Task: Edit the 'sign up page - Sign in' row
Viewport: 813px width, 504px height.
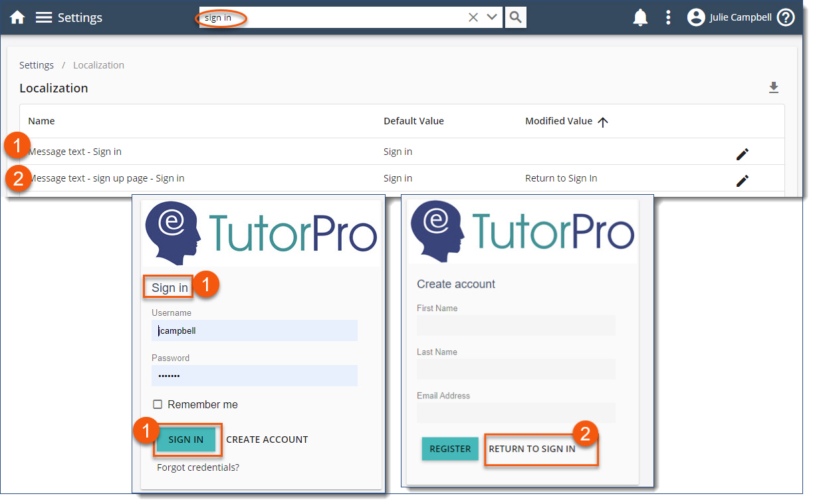Action: coord(743,180)
